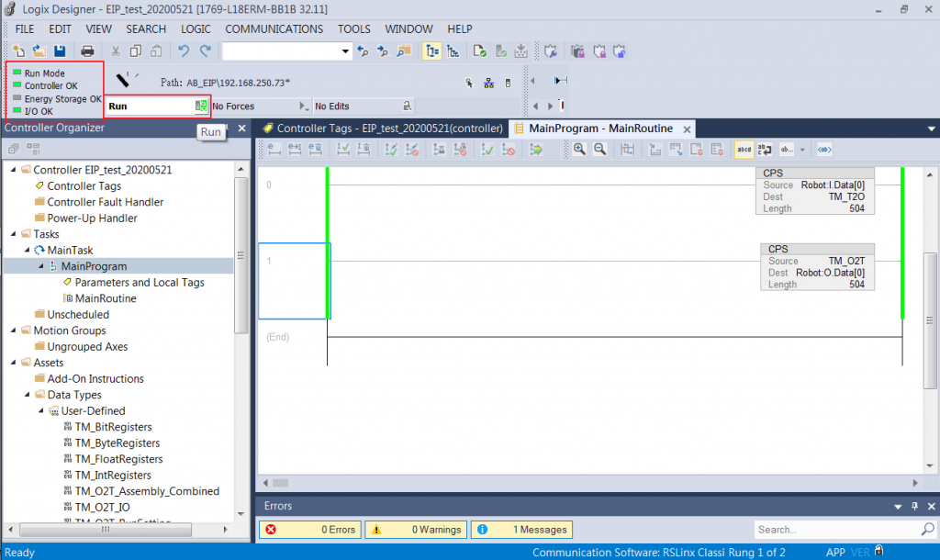Viewport: 940px width, 560px height.
Task: Select MainRoutine in the Controller Organizer
Action: (x=106, y=298)
